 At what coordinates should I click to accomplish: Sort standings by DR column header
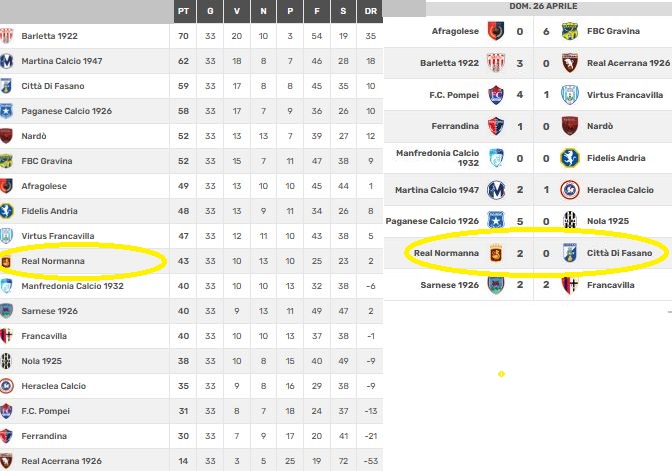point(371,10)
